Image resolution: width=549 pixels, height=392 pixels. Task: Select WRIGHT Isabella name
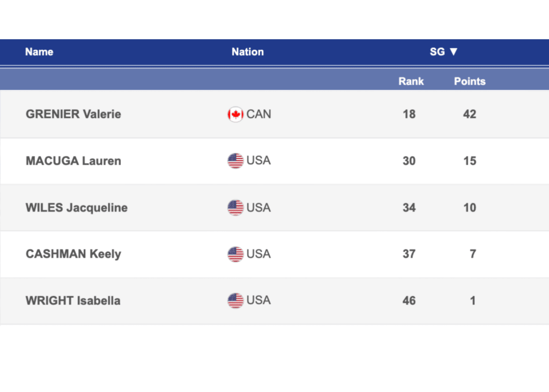[73, 300]
